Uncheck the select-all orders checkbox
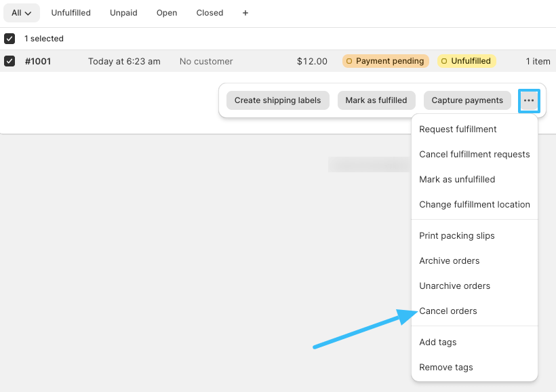Screen dimensions: 556x392 tap(10, 38)
